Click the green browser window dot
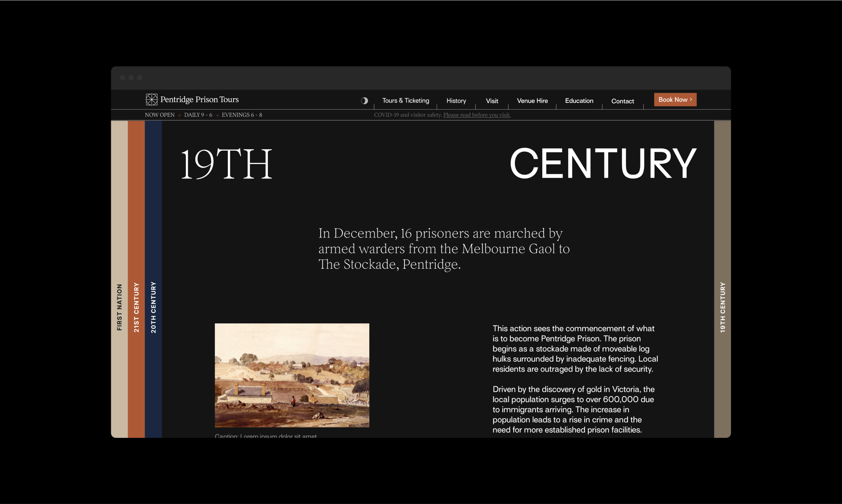The image size is (842, 504). 140,78
